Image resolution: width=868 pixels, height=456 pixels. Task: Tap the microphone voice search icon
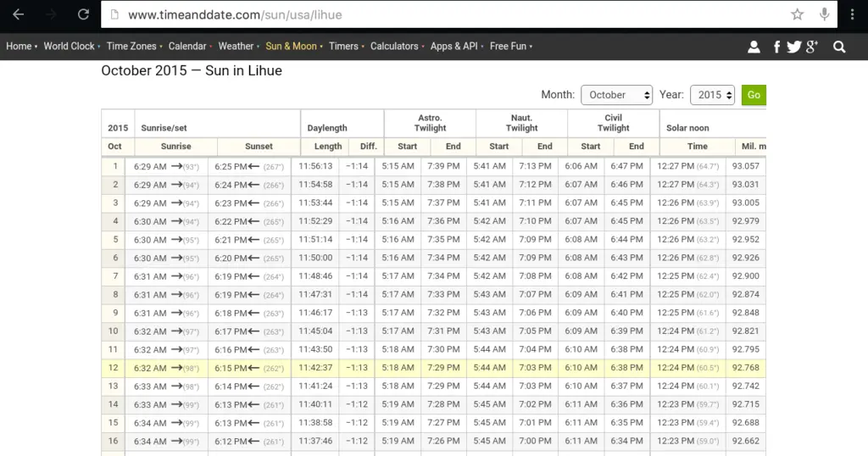824,14
